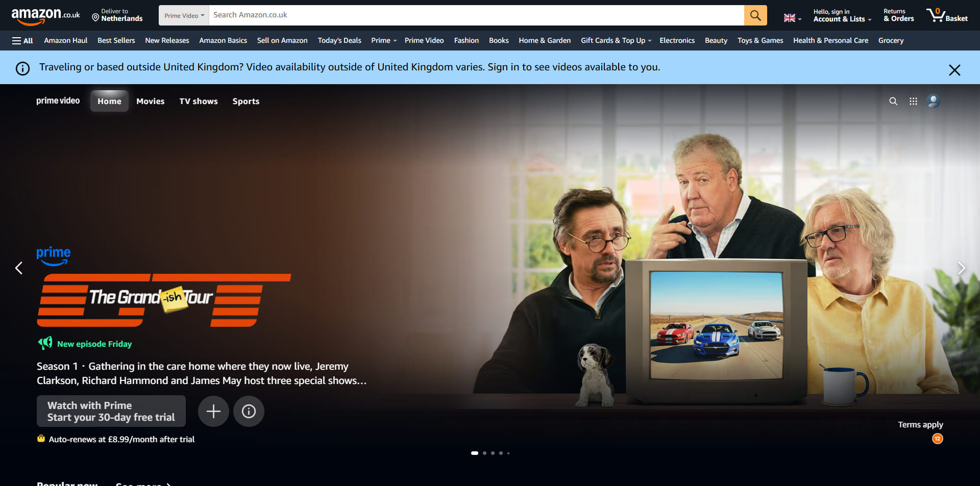Open Health & Personal Care category

[830, 40]
